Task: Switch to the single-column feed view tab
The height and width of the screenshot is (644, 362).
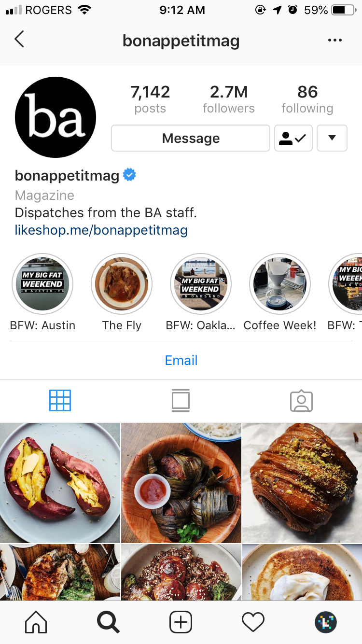Action: point(181,401)
